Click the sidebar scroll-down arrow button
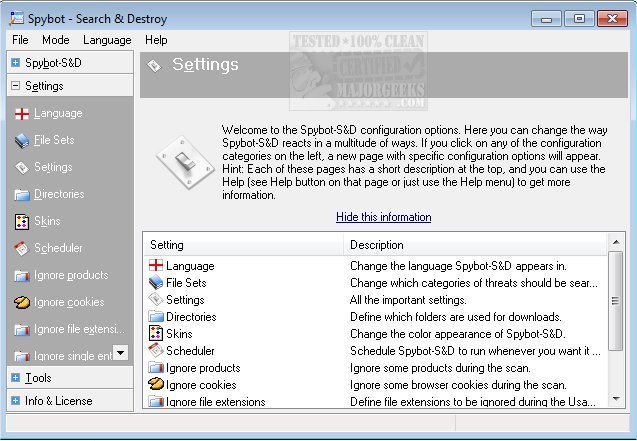637x441 pixels. click(120, 352)
